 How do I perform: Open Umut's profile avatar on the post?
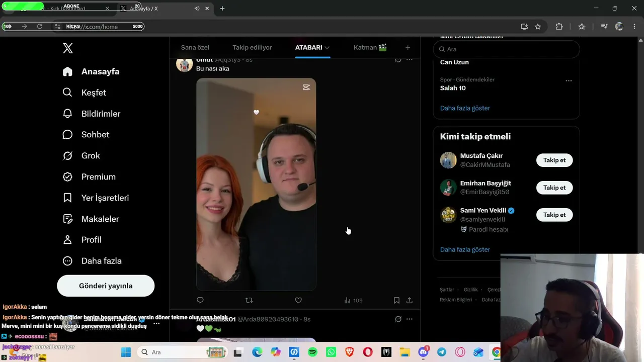184,64
